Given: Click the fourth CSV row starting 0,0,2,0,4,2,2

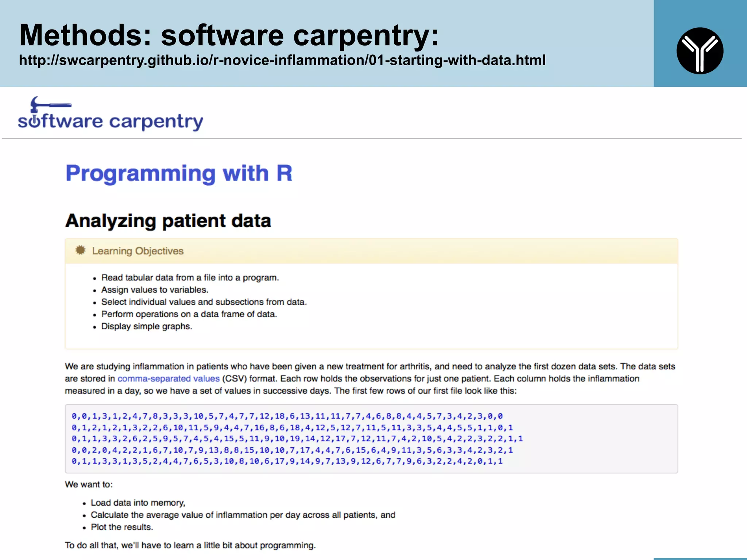Looking at the screenshot, I should [x=292, y=450].
